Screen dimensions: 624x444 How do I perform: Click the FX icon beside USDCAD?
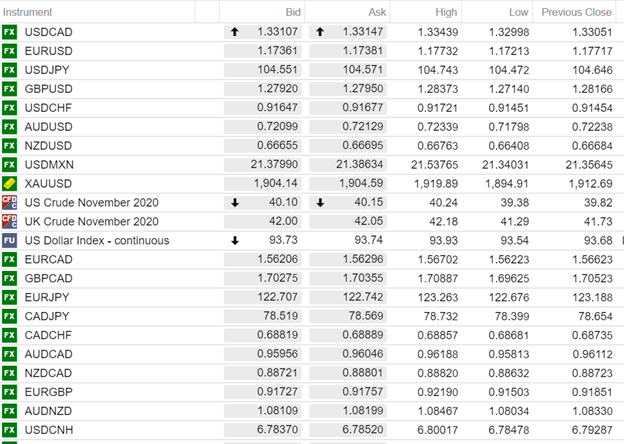(x=10, y=32)
